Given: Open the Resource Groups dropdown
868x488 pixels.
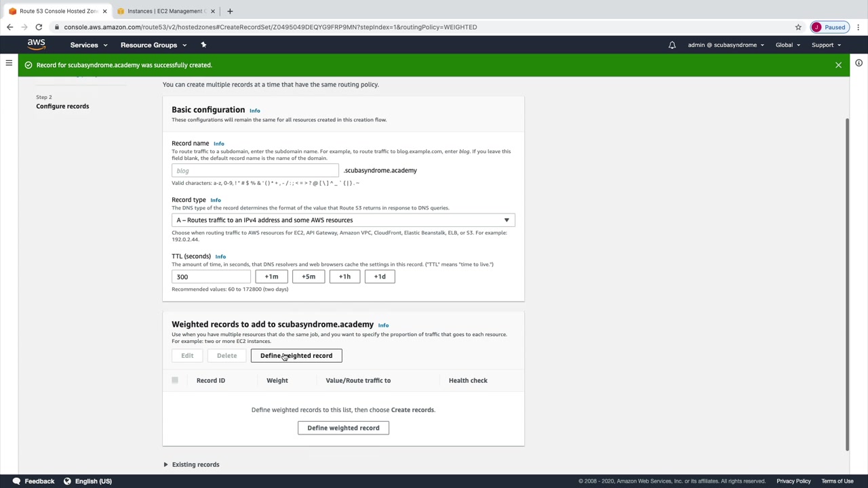Looking at the screenshot, I should pyautogui.click(x=154, y=45).
